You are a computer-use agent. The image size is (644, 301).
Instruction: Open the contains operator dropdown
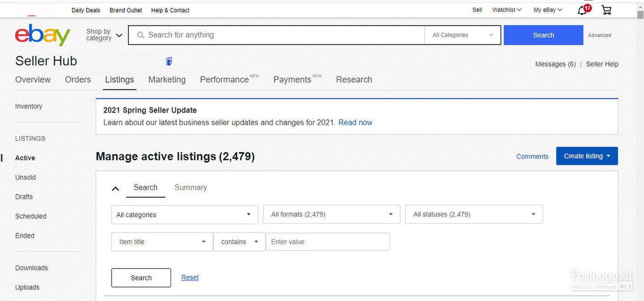pyautogui.click(x=239, y=242)
